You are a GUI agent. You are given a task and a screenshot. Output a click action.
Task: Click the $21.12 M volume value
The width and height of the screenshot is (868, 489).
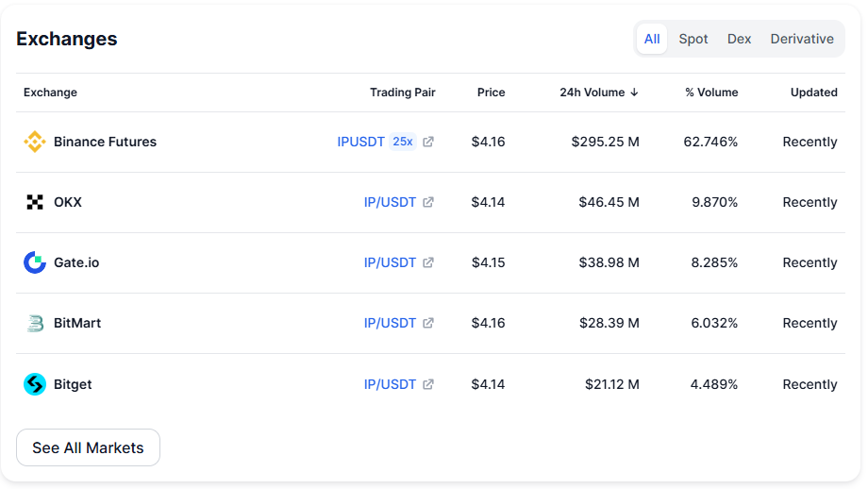coord(612,384)
